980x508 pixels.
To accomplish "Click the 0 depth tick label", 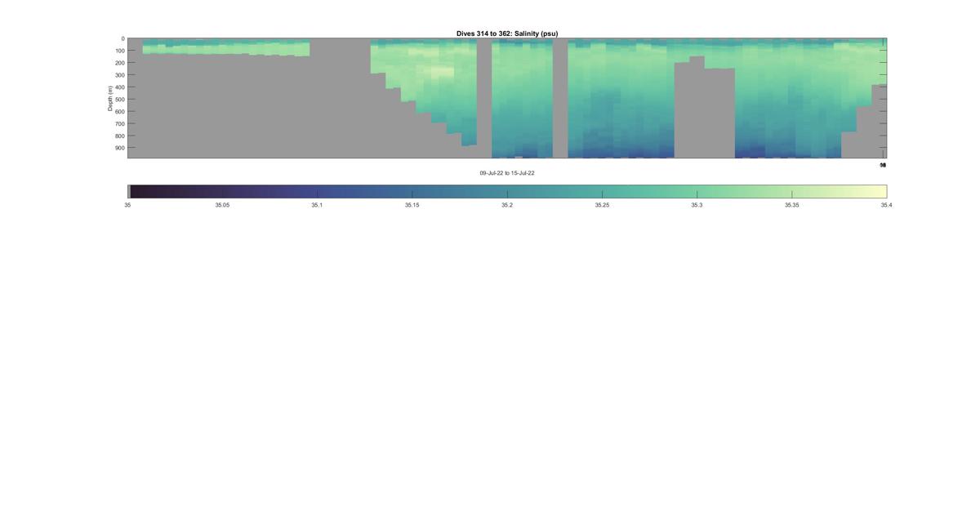I will 123,39.
